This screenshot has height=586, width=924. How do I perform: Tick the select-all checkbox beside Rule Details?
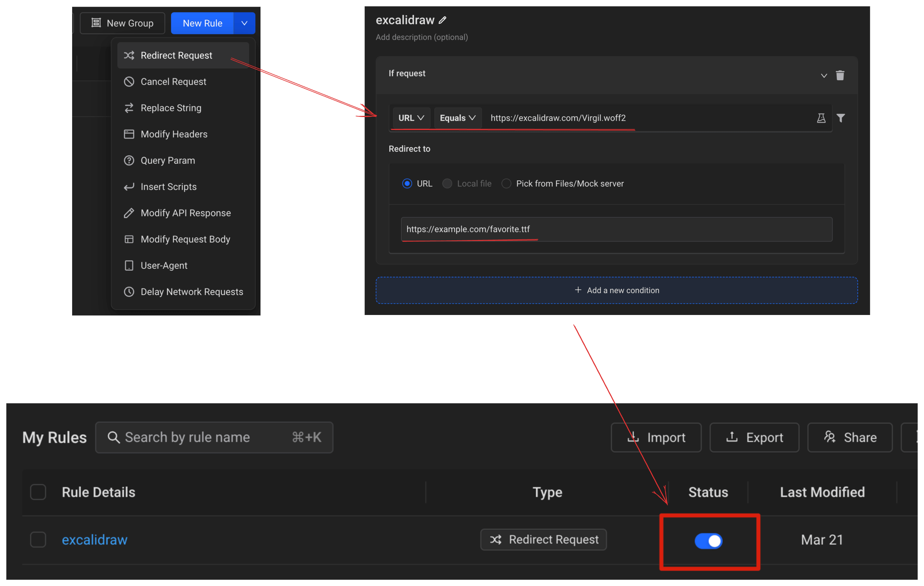pos(38,492)
